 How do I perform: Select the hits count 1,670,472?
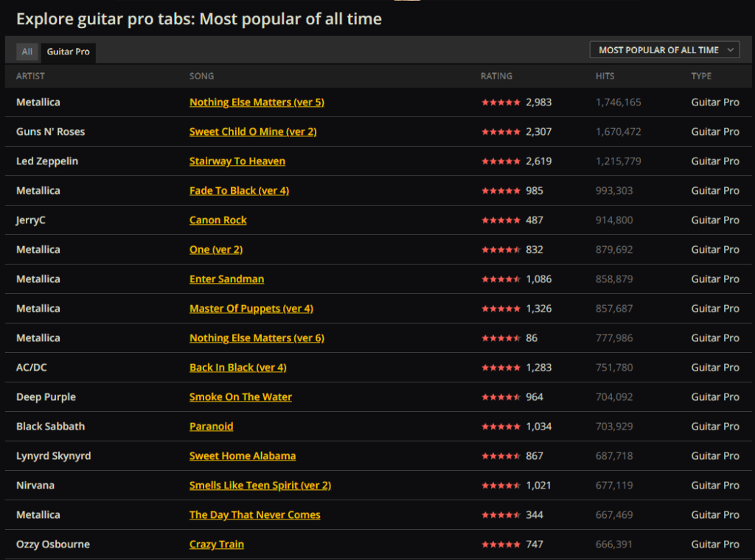[619, 131]
